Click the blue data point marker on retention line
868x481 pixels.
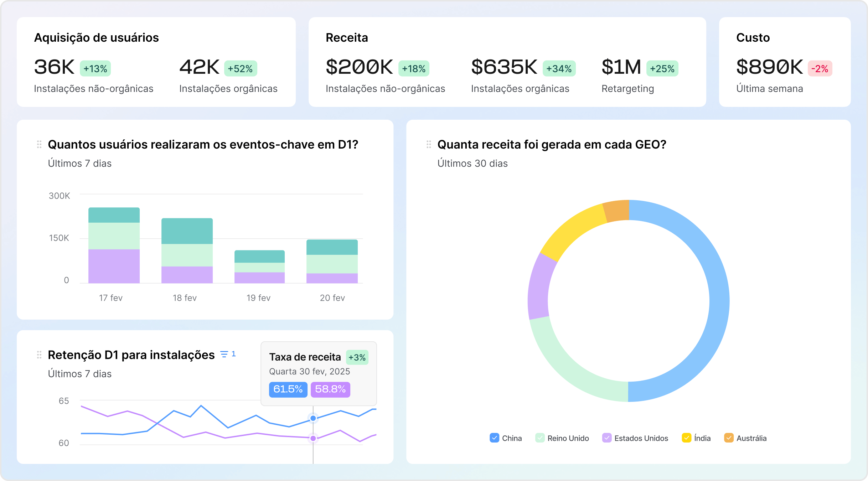click(x=313, y=418)
